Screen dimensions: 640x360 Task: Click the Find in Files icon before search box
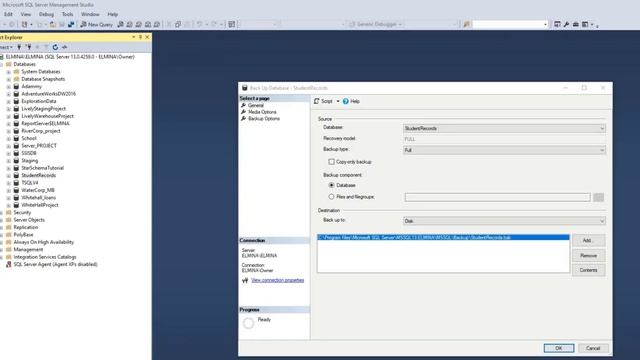click(x=467, y=24)
